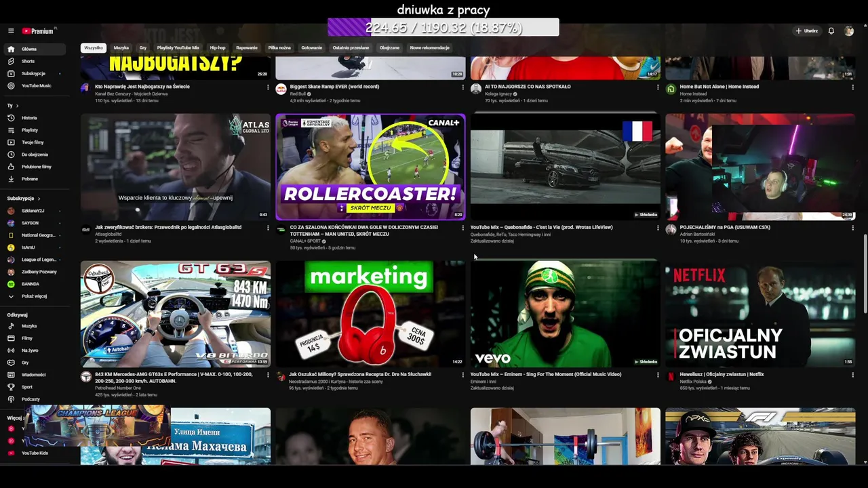Viewport: 868px width, 488px height.
Task: Open YouTube Kids in sidebar
Action: 35,453
